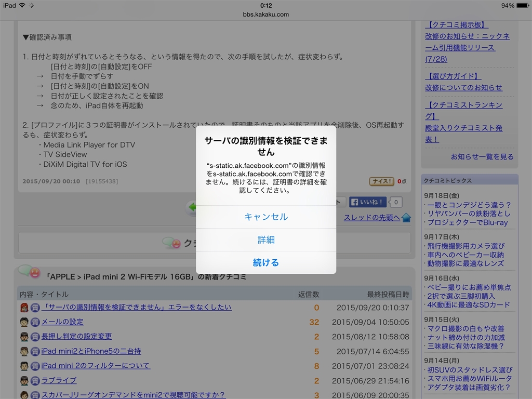Open お知らせ一覧を見る link
The image size is (532, 399).
pos(482,157)
